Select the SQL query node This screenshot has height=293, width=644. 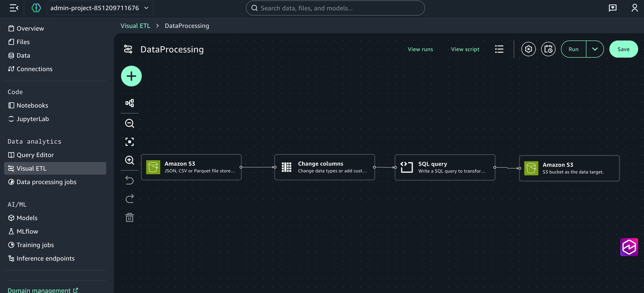[445, 167]
